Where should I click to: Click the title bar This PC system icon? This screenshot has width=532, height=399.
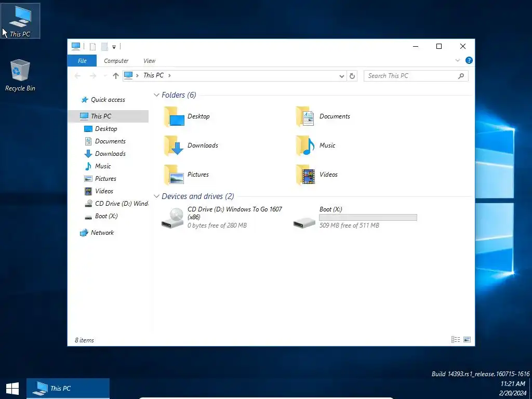pos(76,46)
